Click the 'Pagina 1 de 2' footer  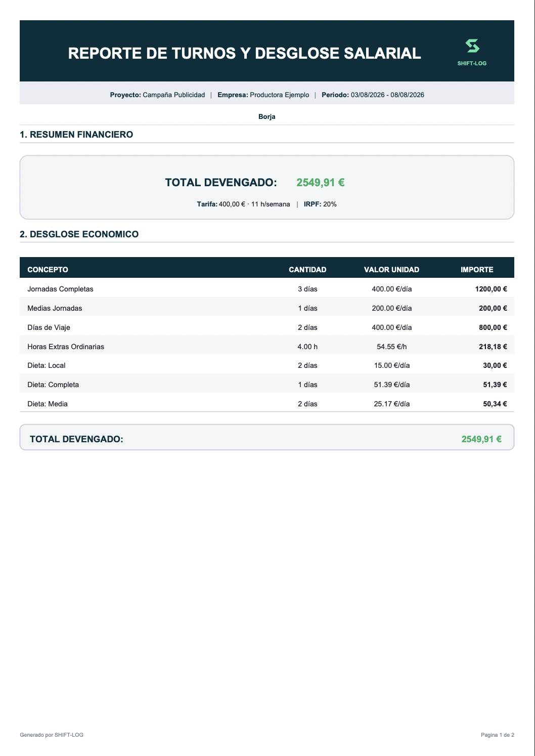[x=498, y=735]
